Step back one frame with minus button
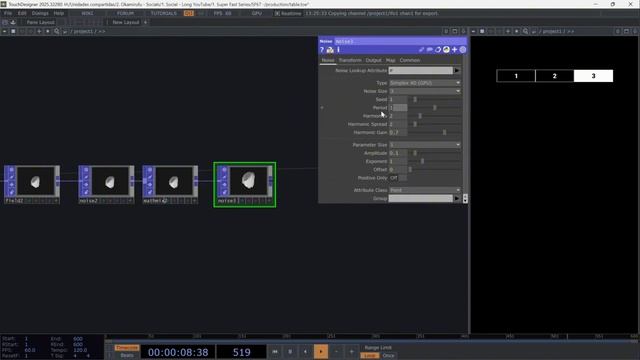Screen dimensions: 640x360 pyautogui.click(x=336, y=351)
